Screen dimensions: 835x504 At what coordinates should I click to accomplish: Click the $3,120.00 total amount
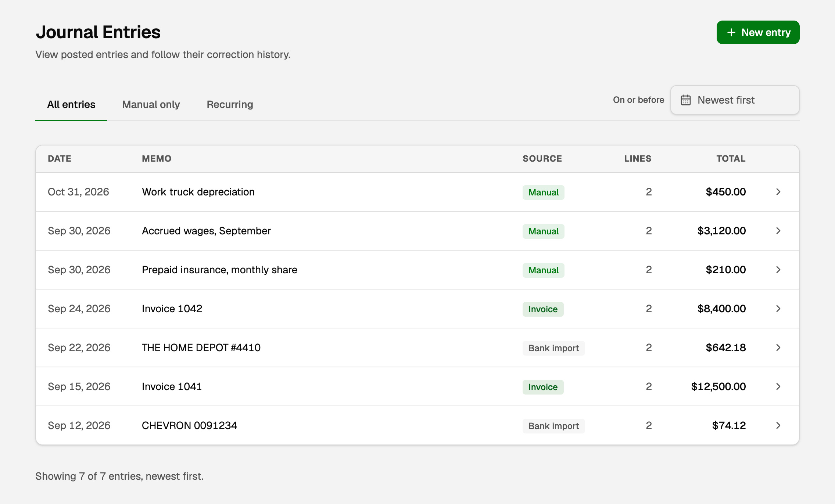point(721,231)
